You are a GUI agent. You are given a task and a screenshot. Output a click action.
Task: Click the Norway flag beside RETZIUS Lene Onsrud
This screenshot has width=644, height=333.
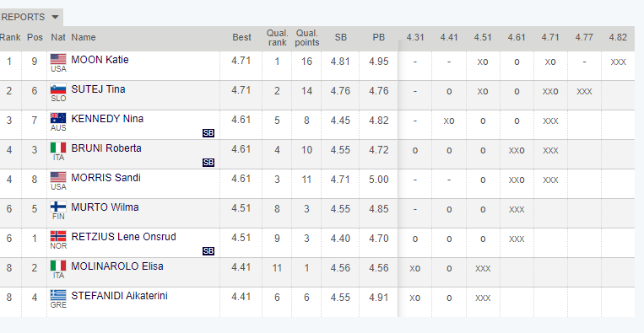pyautogui.click(x=58, y=236)
